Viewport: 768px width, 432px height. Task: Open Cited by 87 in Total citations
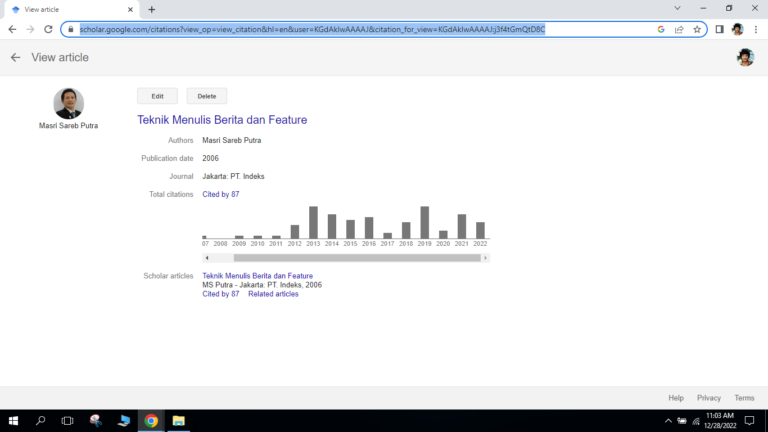[x=221, y=194]
